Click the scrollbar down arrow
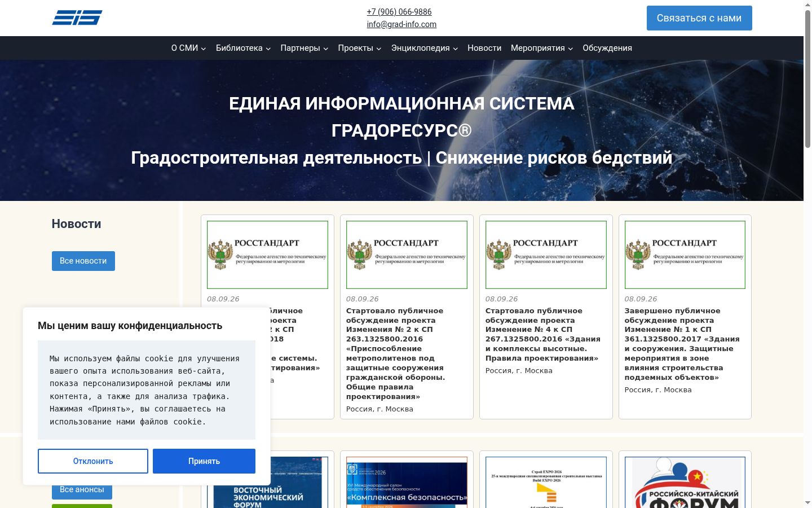 [x=807, y=503]
